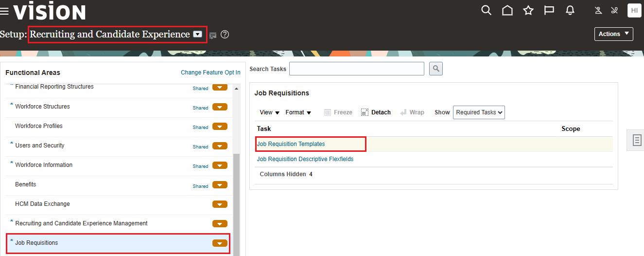Viewport: 644px width, 256px height.
Task: Open the Show Required Tasks dropdown
Action: [479, 112]
